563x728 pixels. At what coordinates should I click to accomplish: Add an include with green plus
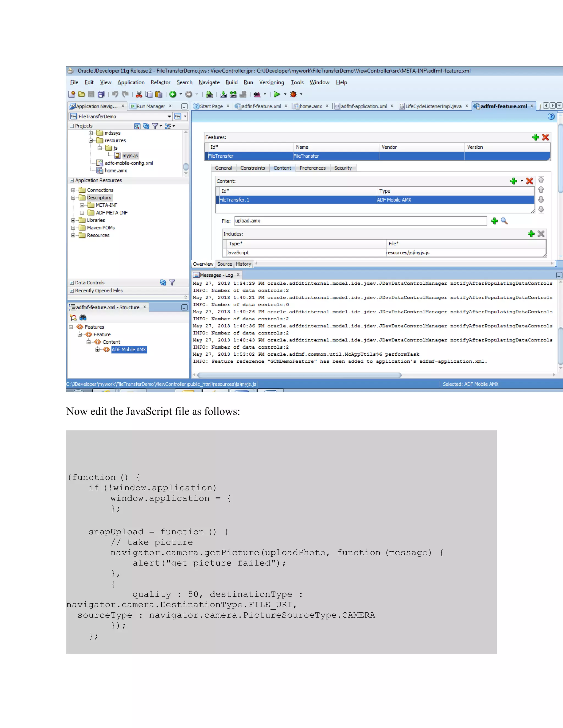pyautogui.click(x=531, y=234)
